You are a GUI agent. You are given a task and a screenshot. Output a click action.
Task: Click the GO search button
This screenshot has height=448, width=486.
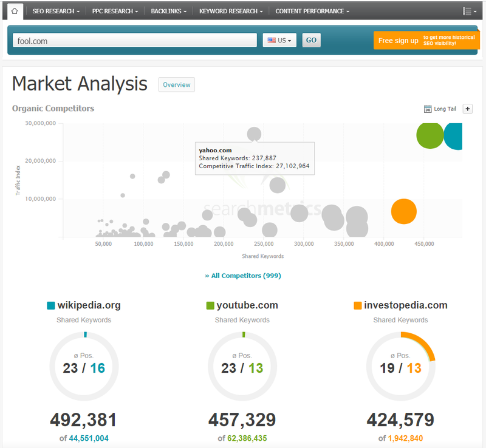311,40
